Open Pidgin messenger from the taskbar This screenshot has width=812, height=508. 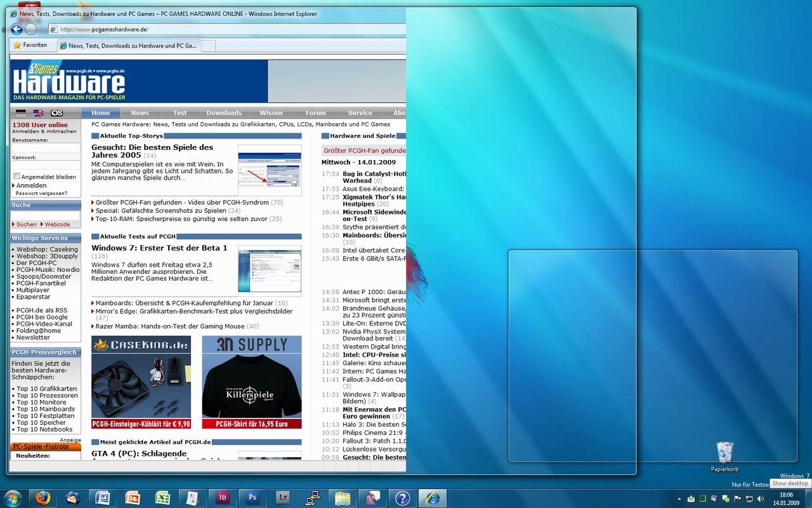pyautogui.click(x=372, y=498)
